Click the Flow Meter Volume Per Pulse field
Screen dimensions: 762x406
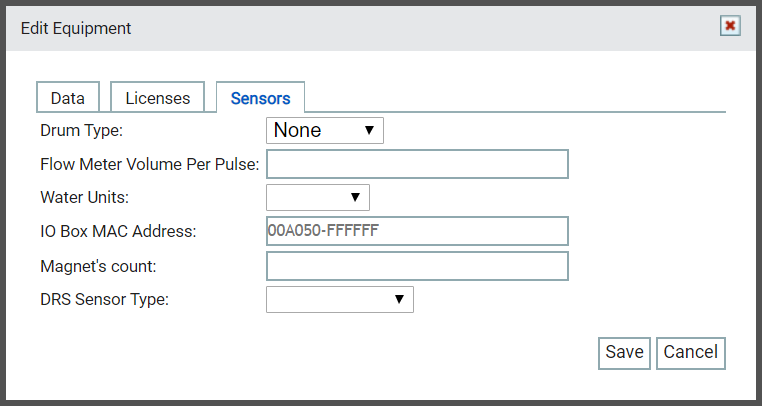tap(417, 164)
